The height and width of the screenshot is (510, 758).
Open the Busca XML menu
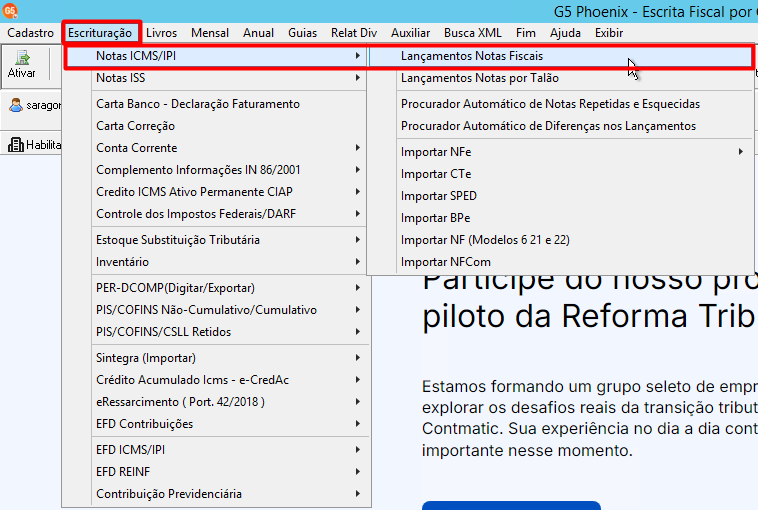click(x=473, y=33)
